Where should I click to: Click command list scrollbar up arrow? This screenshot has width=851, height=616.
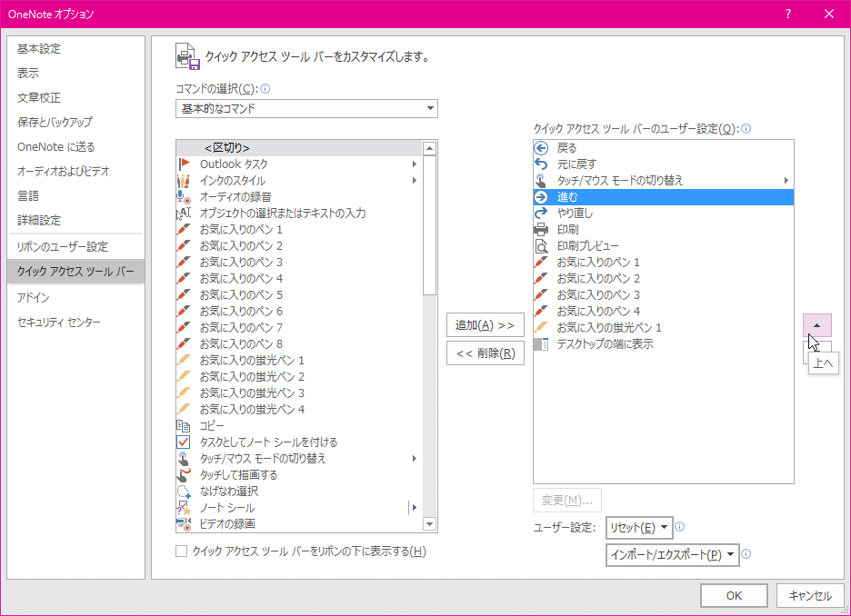click(x=429, y=148)
